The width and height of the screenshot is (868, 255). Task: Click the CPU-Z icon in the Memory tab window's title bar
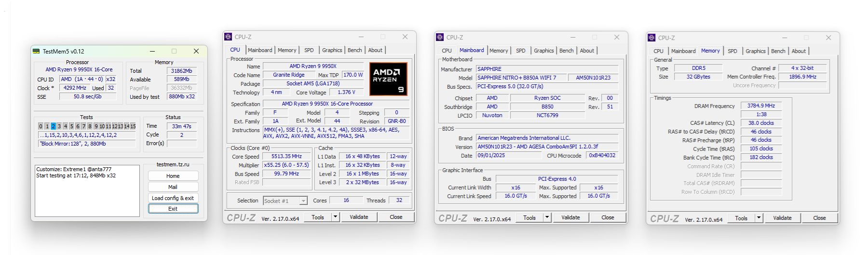pyautogui.click(x=651, y=38)
